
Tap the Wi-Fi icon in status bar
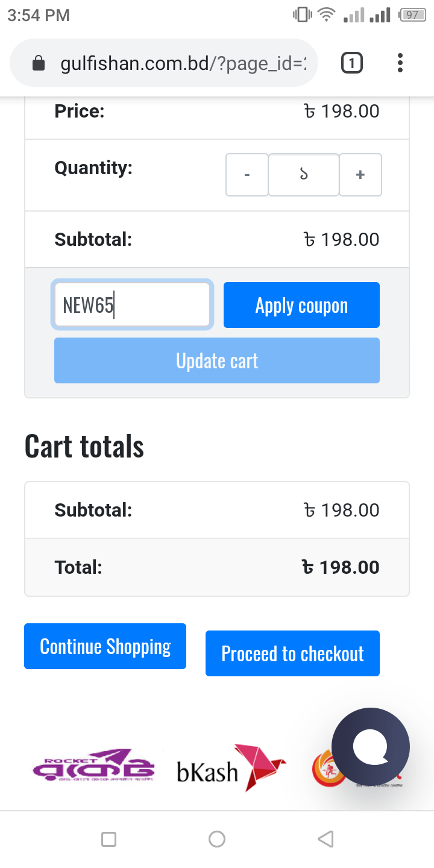[327, 15]
